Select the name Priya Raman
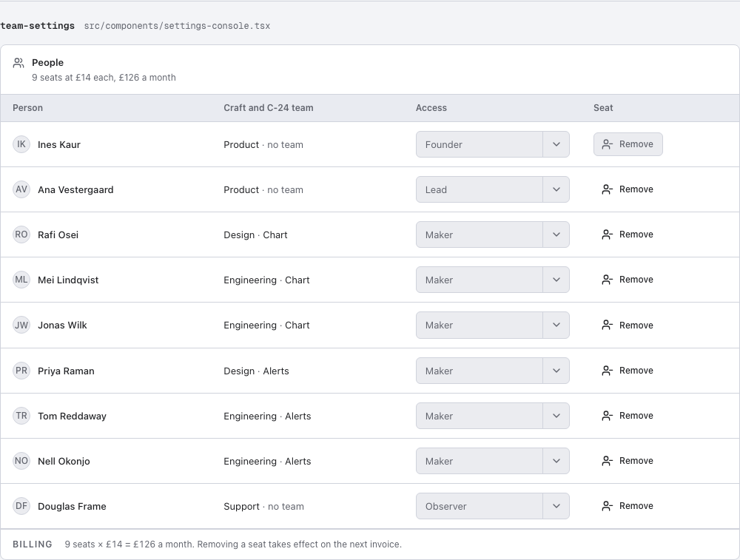 click(66, 371)
